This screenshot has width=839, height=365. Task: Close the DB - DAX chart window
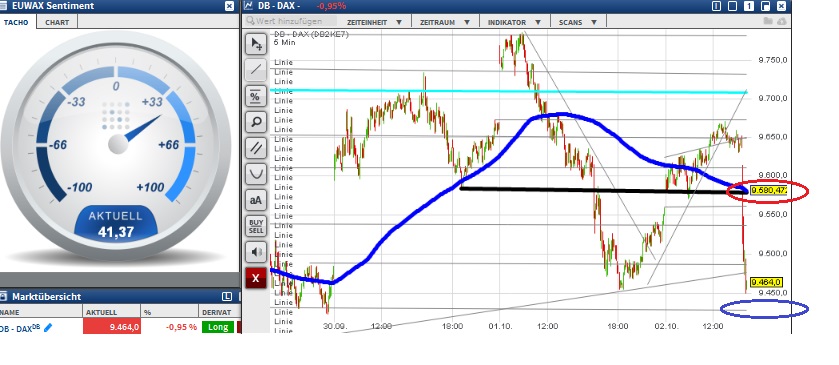782,6
